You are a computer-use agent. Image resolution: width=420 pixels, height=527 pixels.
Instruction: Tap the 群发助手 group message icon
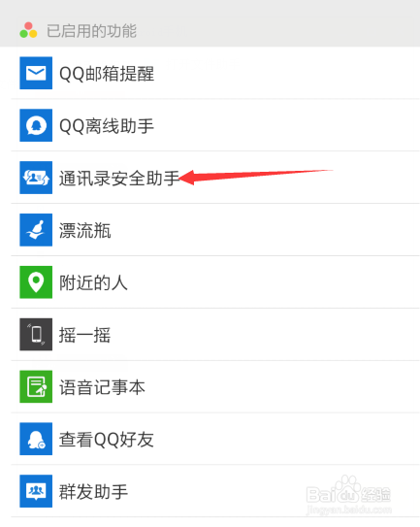(x=36, y=491)
